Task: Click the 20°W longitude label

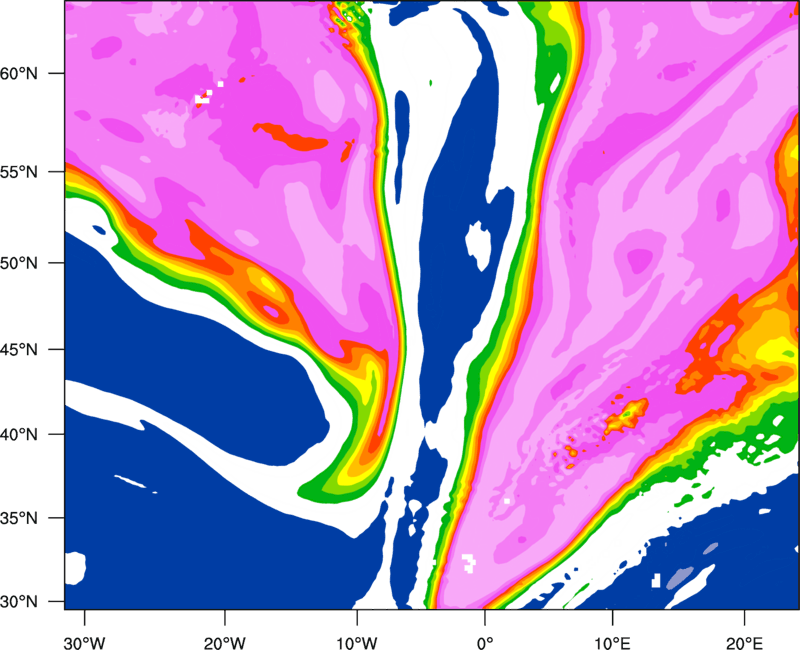Action: (x=224, y=643)
